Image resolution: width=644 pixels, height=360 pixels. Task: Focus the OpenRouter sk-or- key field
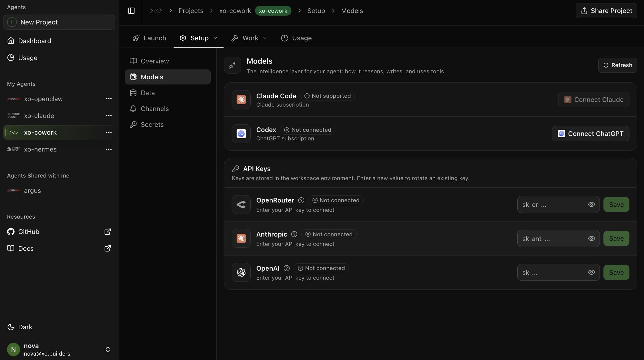[558, 205]
